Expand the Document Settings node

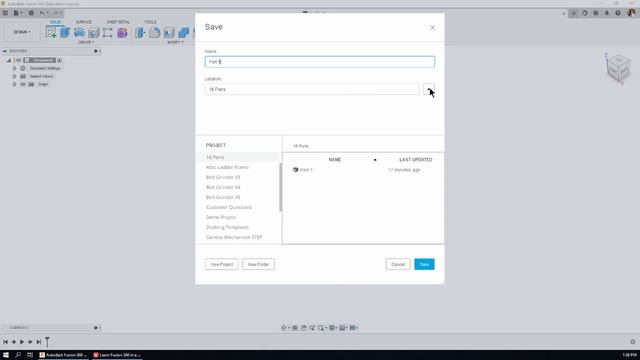pos(14,68)
